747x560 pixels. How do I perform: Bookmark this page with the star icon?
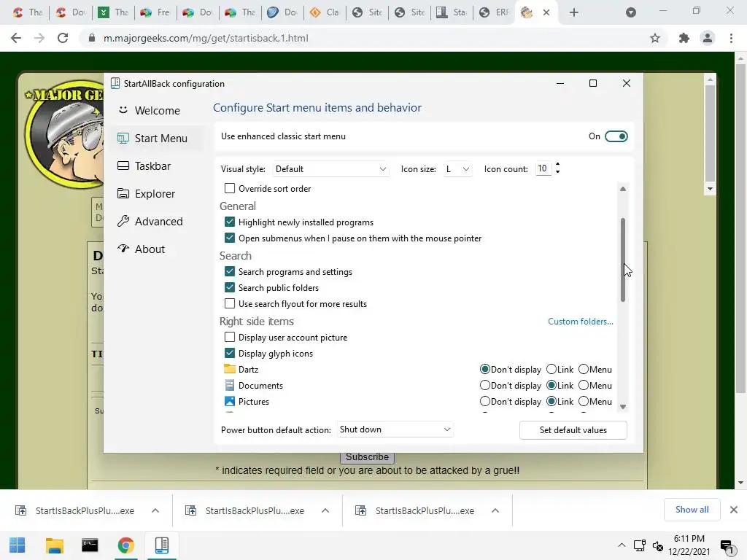pyautogui.click(x=655, y=38)
